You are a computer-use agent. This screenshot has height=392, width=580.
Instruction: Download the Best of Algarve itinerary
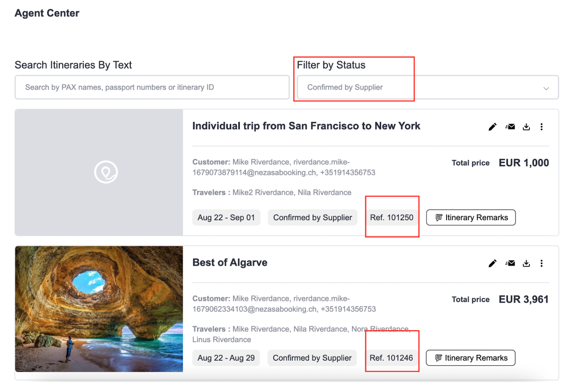tap(526, 264)
